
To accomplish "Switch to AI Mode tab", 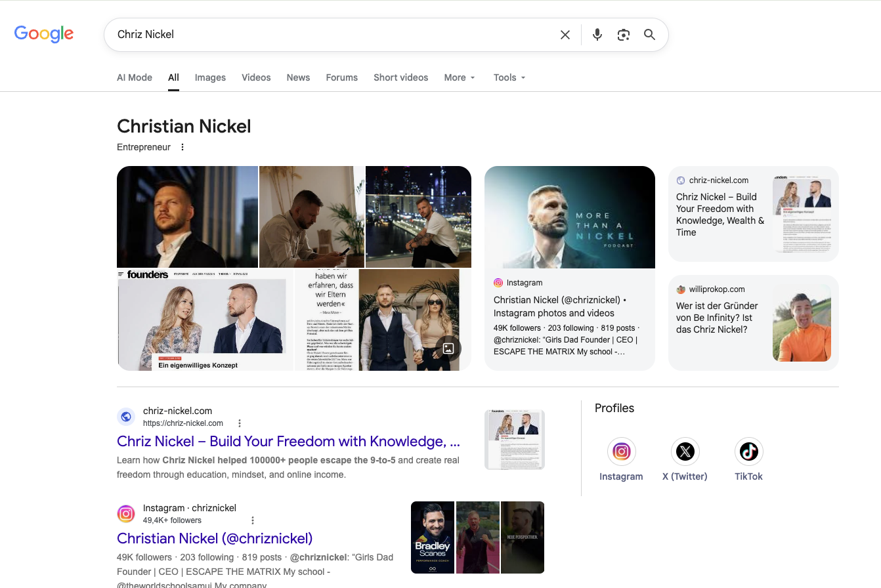I will pyautogui.click(x=135, y=77).
